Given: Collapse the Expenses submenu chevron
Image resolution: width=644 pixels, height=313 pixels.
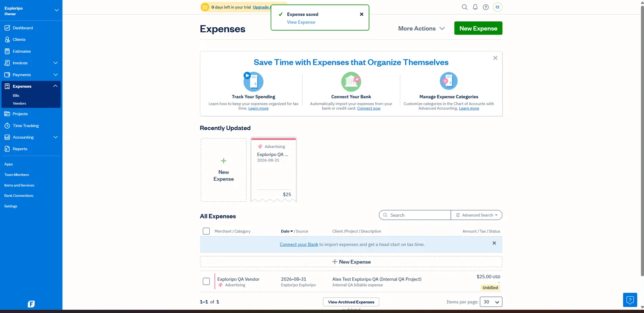Looking at the screenshot, I should coord(55,86).
